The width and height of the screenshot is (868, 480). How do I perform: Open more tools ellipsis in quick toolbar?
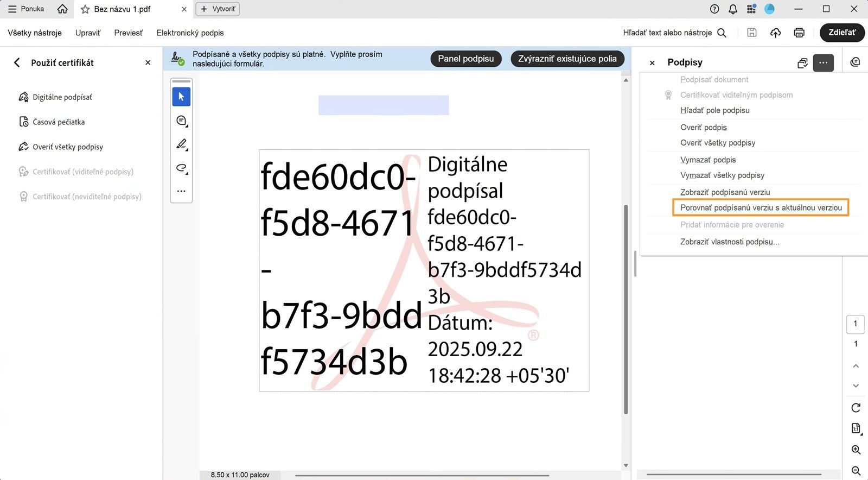(x=181, y=191)
